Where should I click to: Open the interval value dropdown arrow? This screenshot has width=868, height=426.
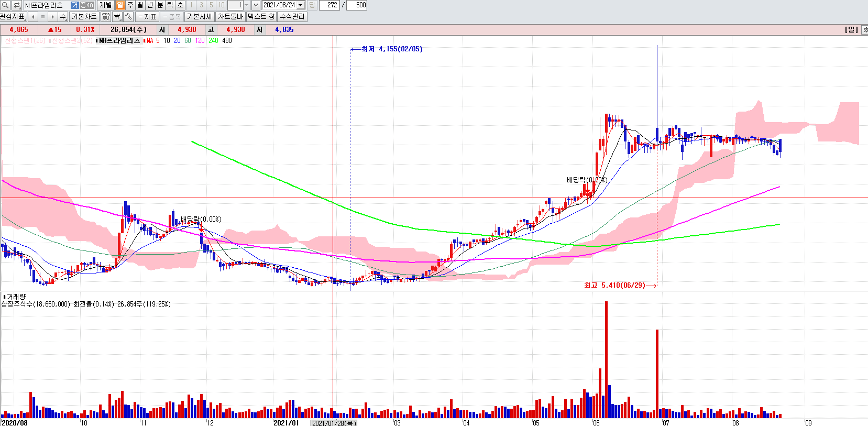click(x=247, y=5)
